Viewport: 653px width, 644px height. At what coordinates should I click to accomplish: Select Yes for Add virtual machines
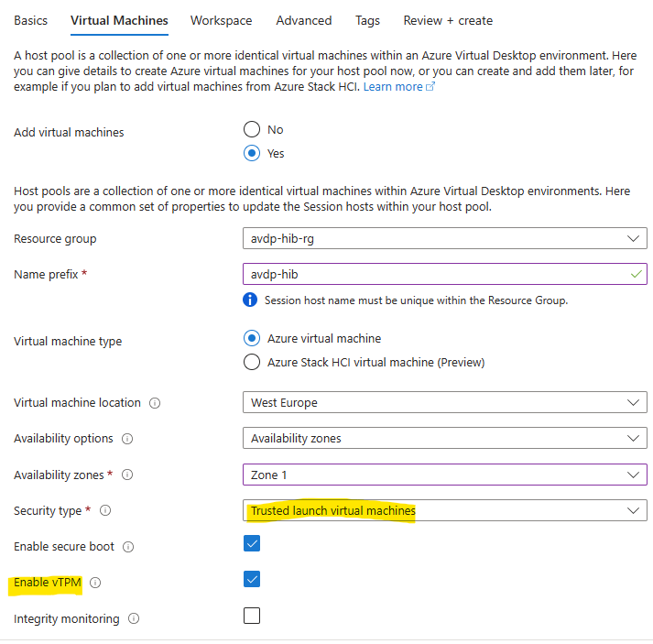252,153
